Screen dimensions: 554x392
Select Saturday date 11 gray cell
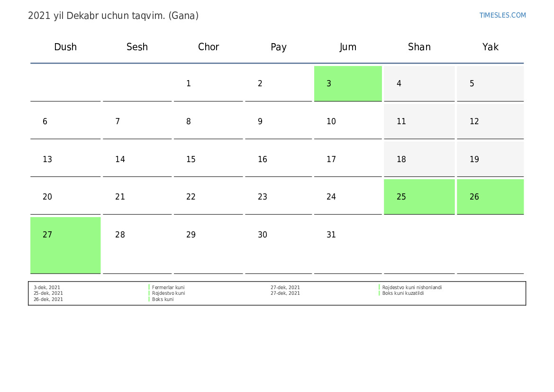tap(419, 121)
